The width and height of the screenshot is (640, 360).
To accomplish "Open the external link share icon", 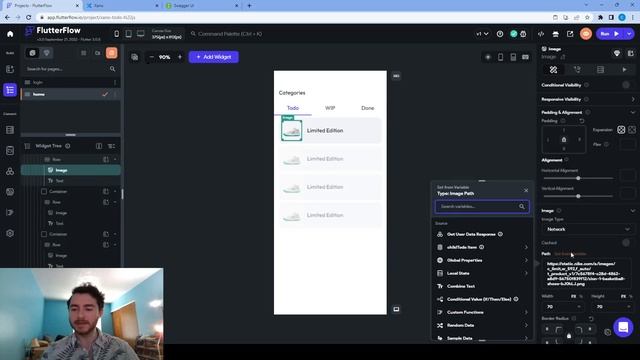I will (570, 34).
